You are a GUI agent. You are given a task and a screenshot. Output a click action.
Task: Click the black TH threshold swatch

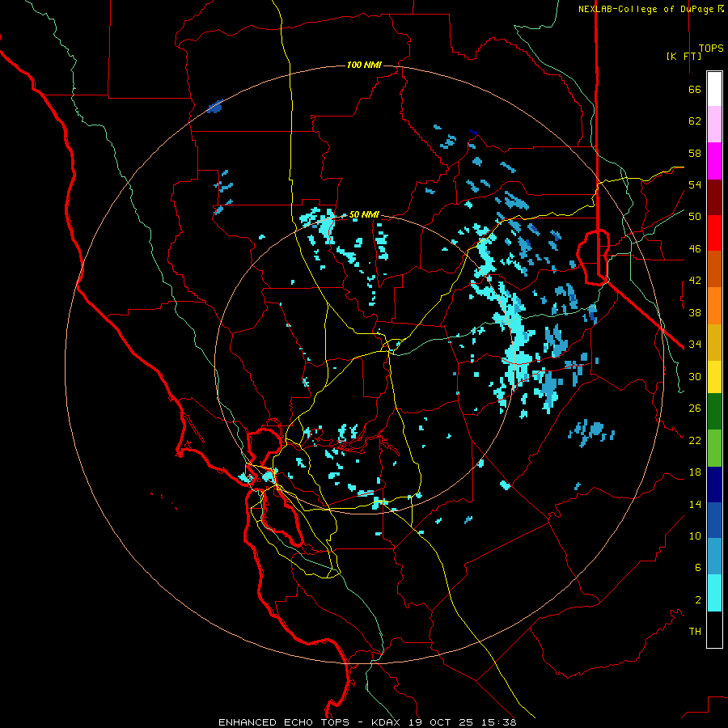(x=714, y=629)
